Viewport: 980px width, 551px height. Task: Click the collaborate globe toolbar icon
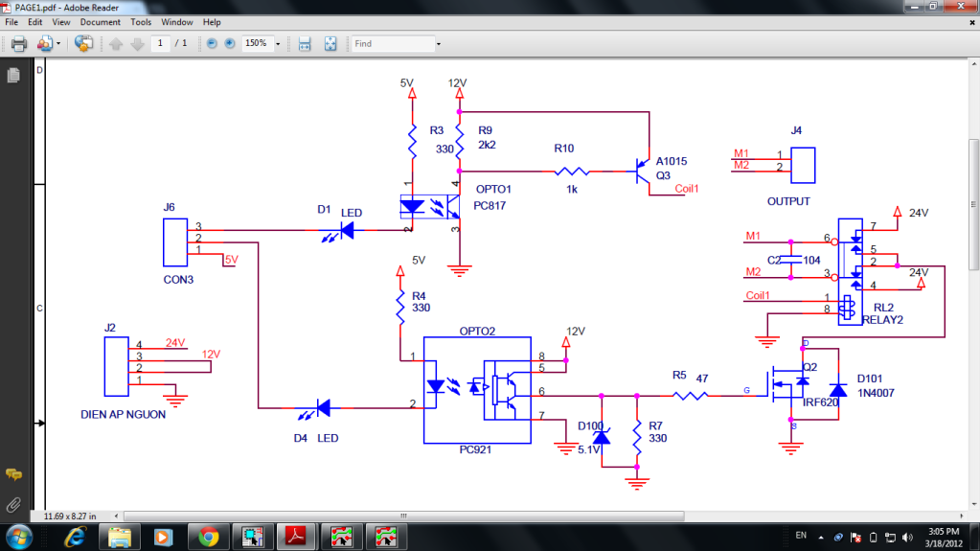click(83, 43)
